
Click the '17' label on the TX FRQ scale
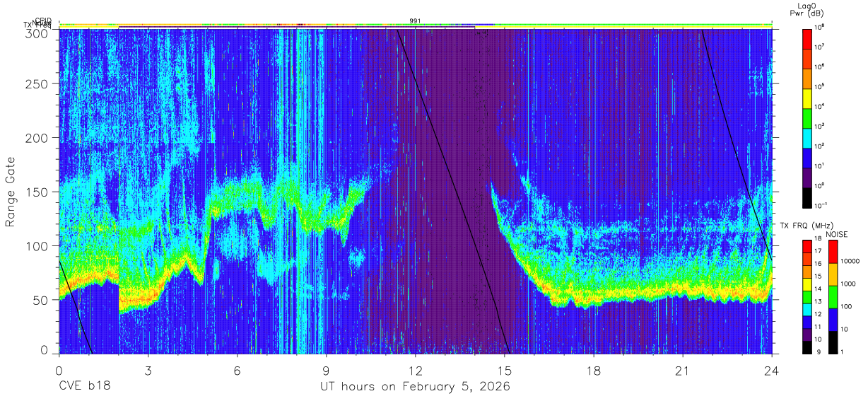818,251
